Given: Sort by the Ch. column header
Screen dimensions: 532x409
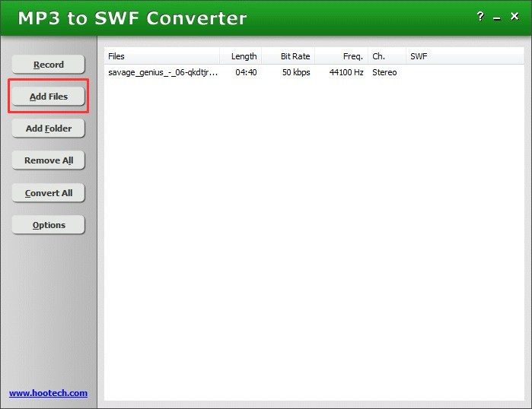Looking at the screenshot, I should coord(387,56).
